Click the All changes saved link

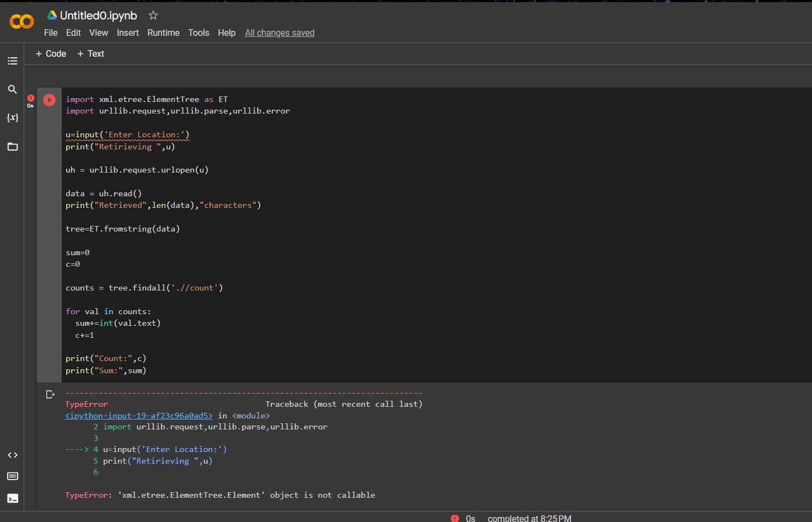pos(279,33)
